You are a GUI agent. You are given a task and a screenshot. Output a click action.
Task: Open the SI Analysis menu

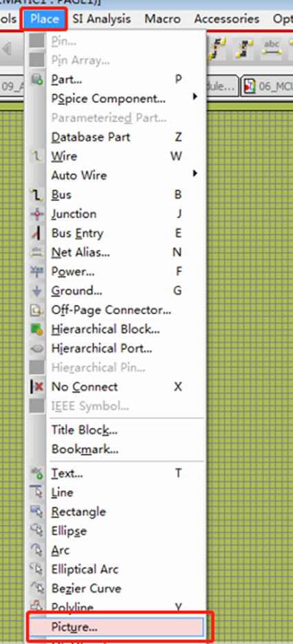click(101, 19)
